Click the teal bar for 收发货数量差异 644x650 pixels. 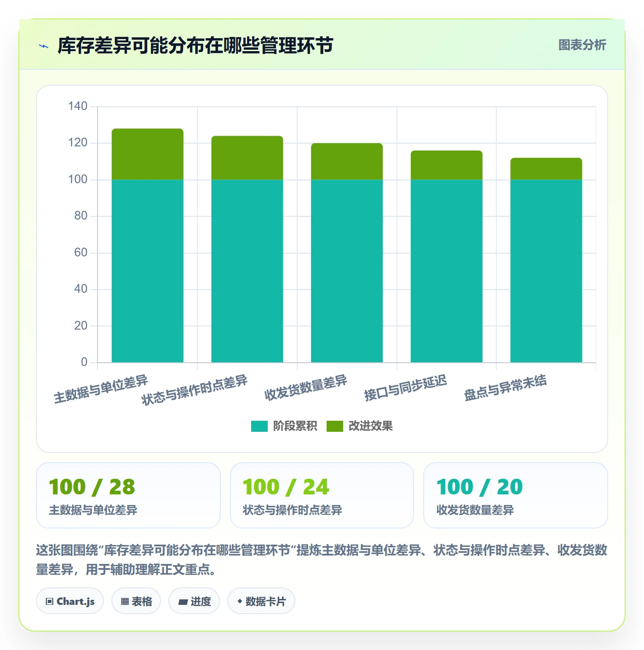point(347,271)
